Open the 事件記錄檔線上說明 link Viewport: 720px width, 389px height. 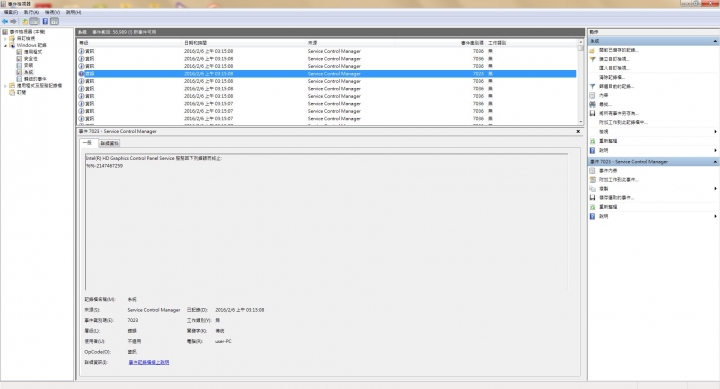point(149,362)
